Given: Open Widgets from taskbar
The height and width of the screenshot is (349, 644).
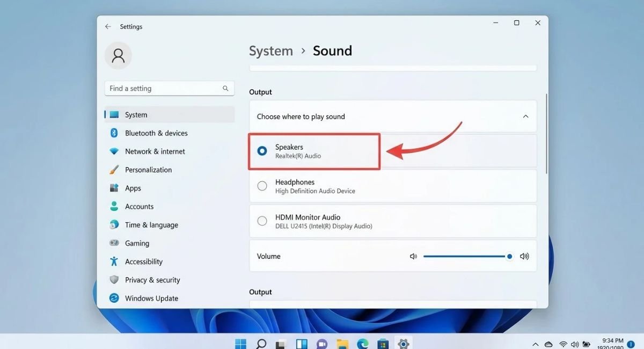Looking at the screenshot, I should [x=302, y=344].
